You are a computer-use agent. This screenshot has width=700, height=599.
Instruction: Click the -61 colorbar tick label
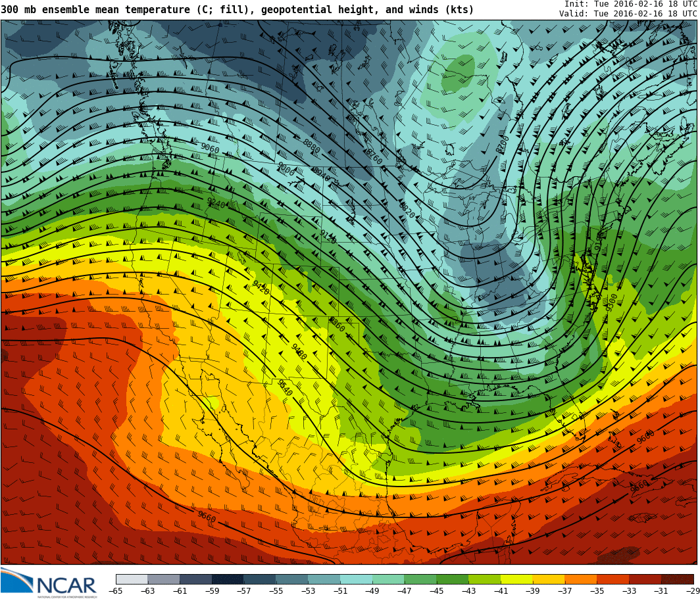pyautogui.click(x=180, y=591)
